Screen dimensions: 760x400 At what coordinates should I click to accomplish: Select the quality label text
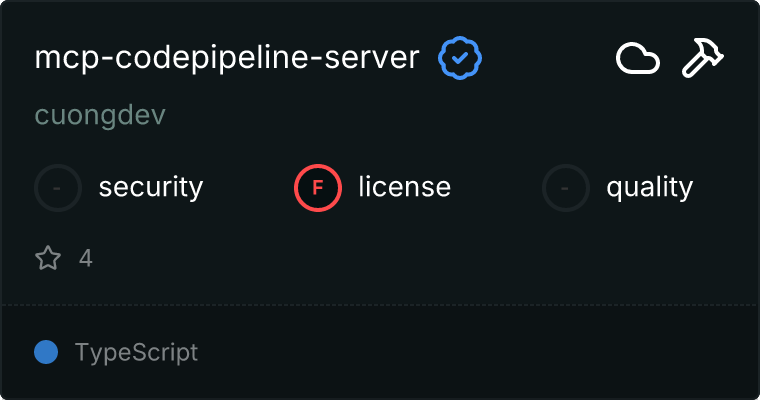(649, 187)
